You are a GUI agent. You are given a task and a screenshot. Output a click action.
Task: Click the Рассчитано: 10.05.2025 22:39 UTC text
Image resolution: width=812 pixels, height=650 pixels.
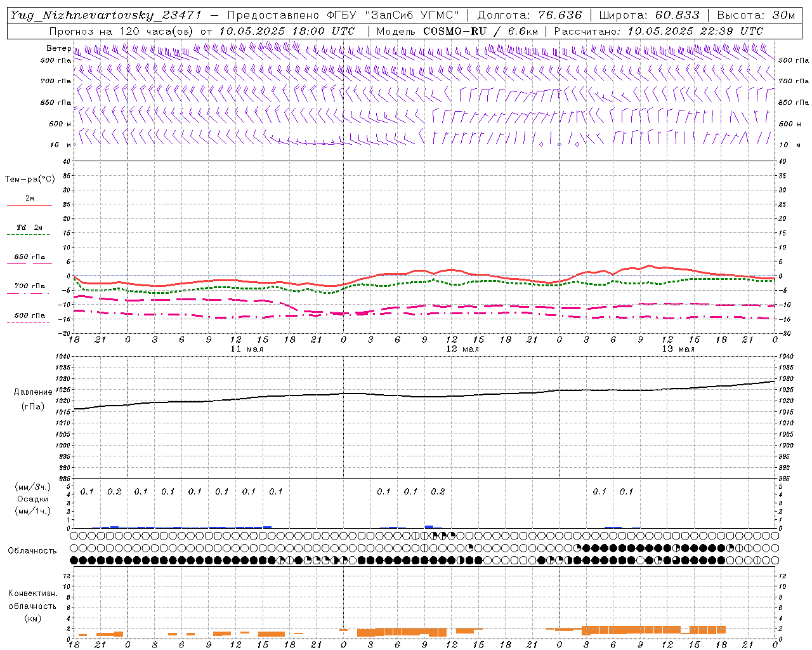pyautogui.click(x=658, y=31)
